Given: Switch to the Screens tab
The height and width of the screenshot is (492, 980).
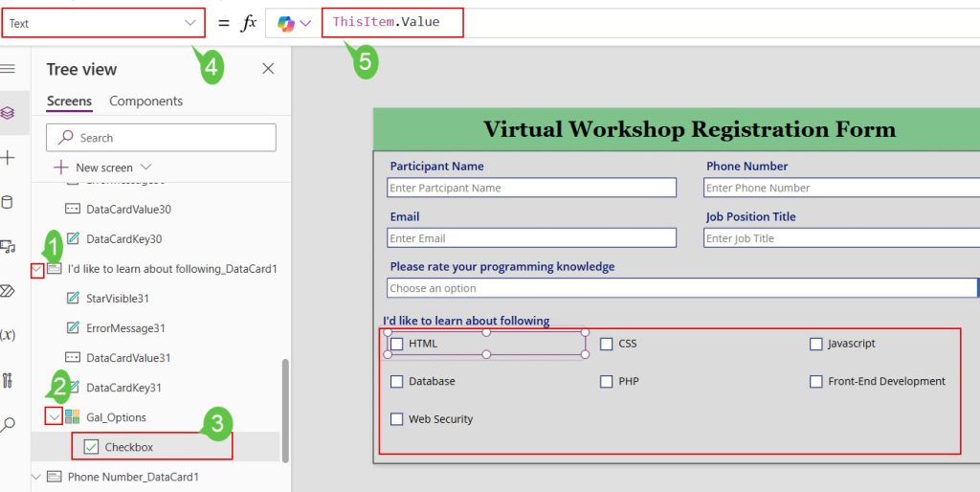Looking at the screenshot, I should [x=69, y=101].
